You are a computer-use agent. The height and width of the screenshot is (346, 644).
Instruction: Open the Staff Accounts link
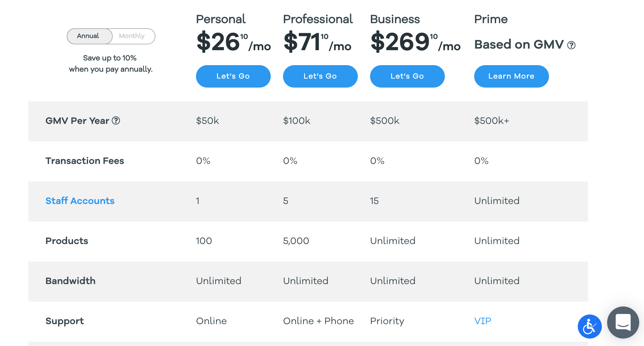[80, 201]
